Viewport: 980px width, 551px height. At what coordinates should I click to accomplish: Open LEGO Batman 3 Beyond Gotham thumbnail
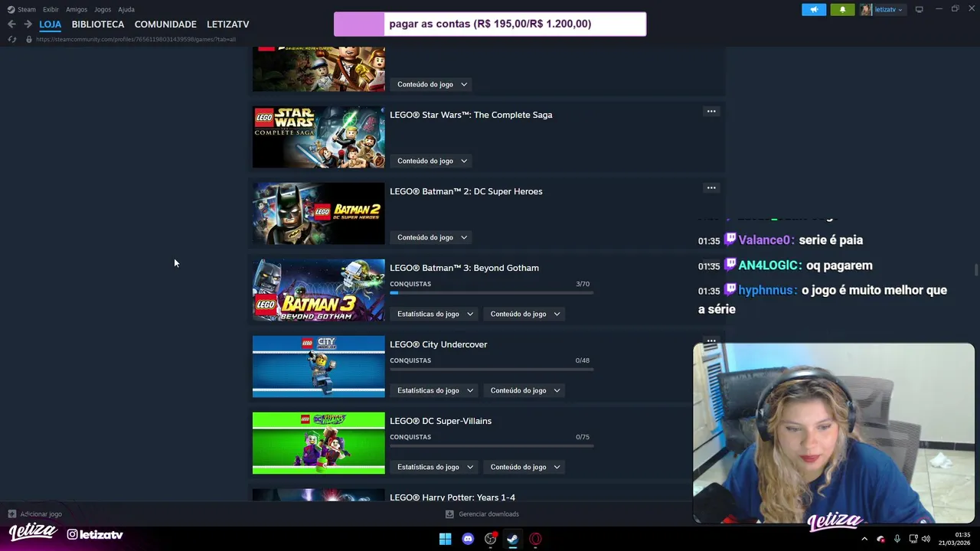[318, 290]
